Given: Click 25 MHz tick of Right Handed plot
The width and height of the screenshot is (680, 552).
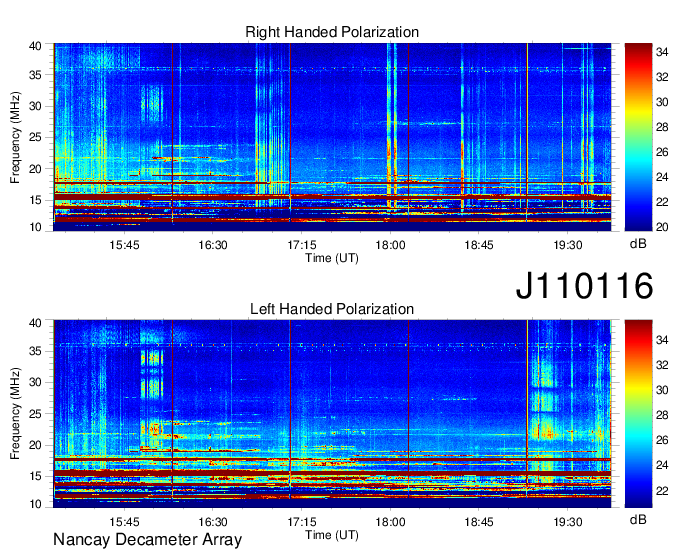Looking at the screenshot, I should point(35,137).
